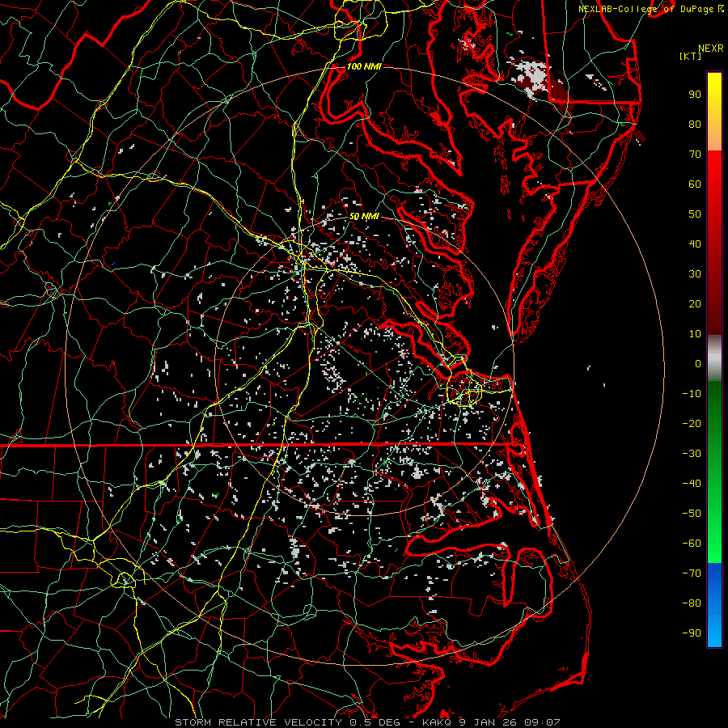The width and height of the screenshot is (728, 728).
Task: Click the 'KAKQ 9 JAN 26 09:07' timestamp text
Action: coord(491,722)
